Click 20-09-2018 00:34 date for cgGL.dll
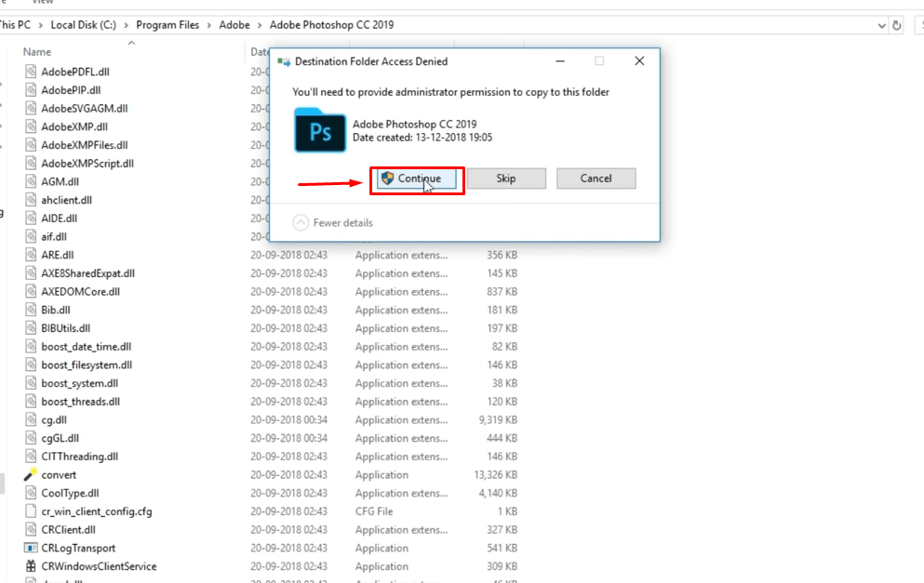This screenshot has height=583, width=924. [x=288, y=438]
